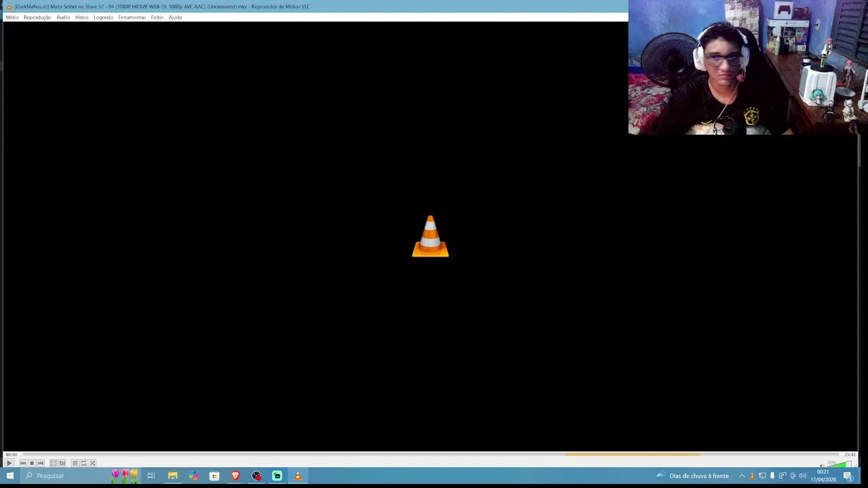868x488 pixels.
Task: Click the webcam overlay thumbnail
Action: click(748, 67)
